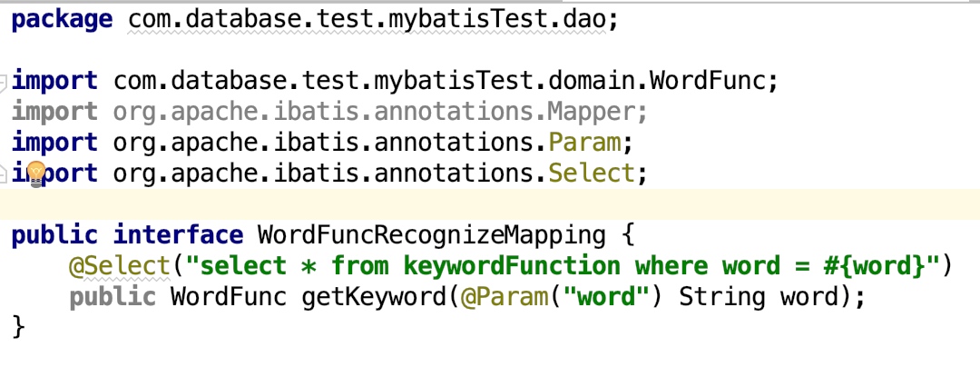Click the WordFuncRecognizeMapping interface name
Image resolution: width=980 pixels, height=367 pixels.
(x=431, y=235)
